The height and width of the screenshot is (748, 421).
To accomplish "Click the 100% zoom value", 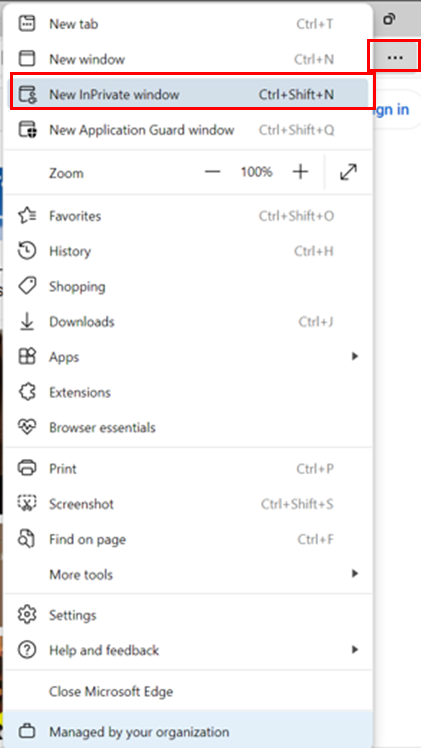I will pos(257,172).
